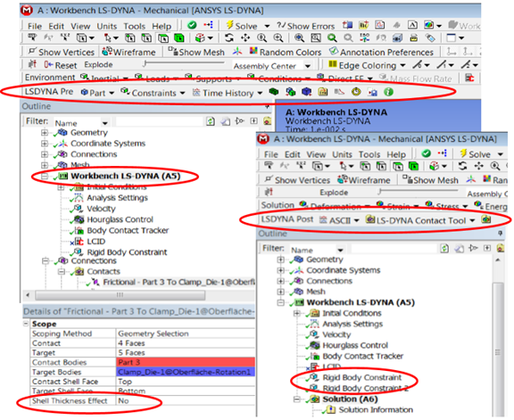Click the Explode slider in the Post window

[419, 191]
